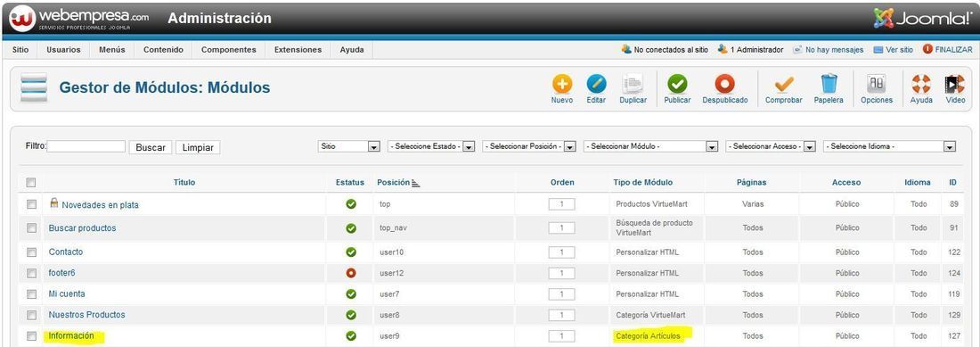Screen dimensions: 980x347
Task: Toggle status icon for Mi cuenta
Action: [x=351, y=293]
